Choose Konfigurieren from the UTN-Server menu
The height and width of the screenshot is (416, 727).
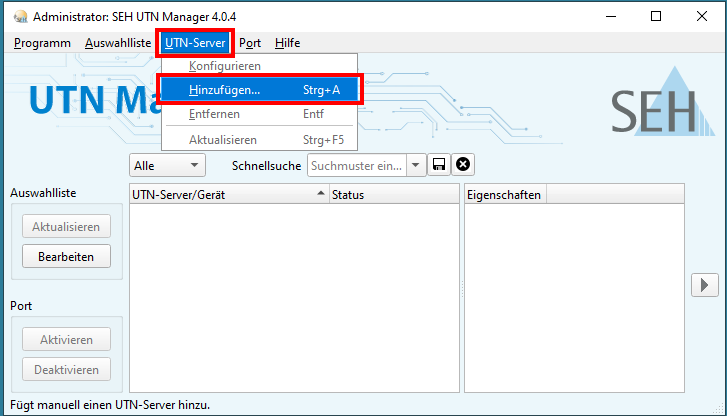[260, 66]
